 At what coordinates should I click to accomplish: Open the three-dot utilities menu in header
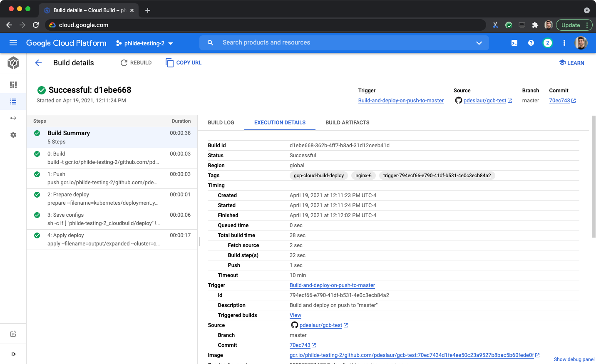[564, 43]
